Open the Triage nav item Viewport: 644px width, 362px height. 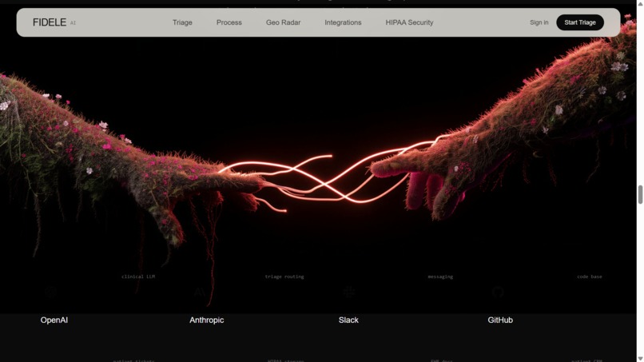click(x=182, y=22)
